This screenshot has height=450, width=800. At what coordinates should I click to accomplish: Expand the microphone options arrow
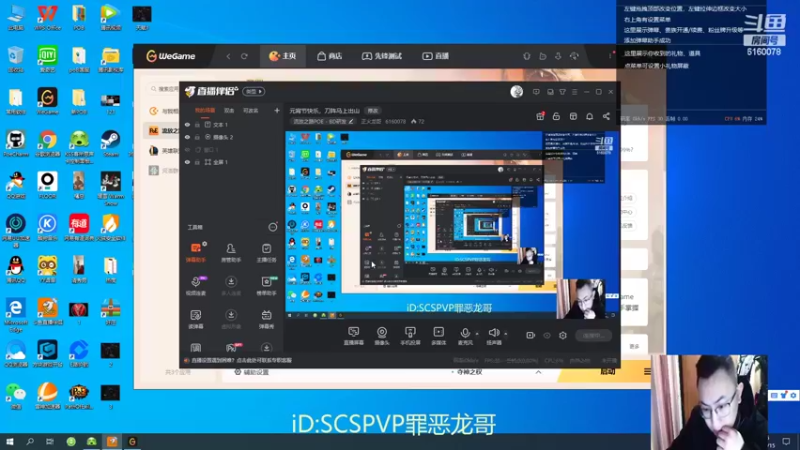coord(477,334)
